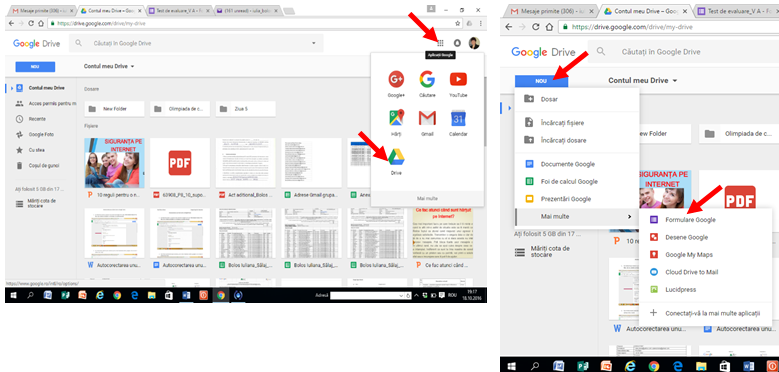Open Olimpiada de c... folder in left screenshot
Viewport: 779px width, 372px height.
tap(180, 109)
